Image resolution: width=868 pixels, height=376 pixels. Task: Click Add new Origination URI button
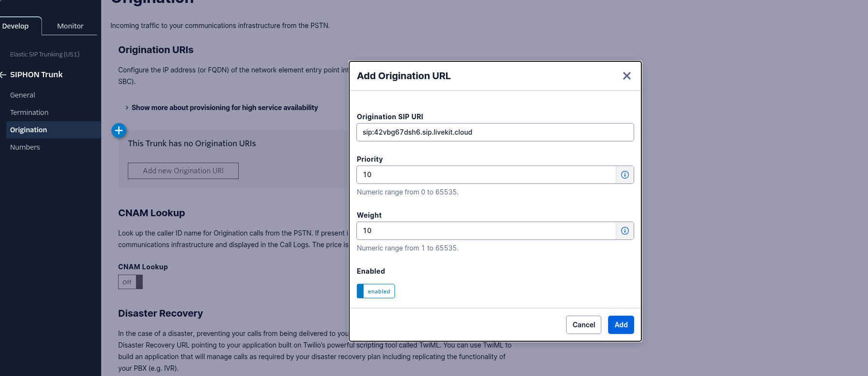click(183, 171)
